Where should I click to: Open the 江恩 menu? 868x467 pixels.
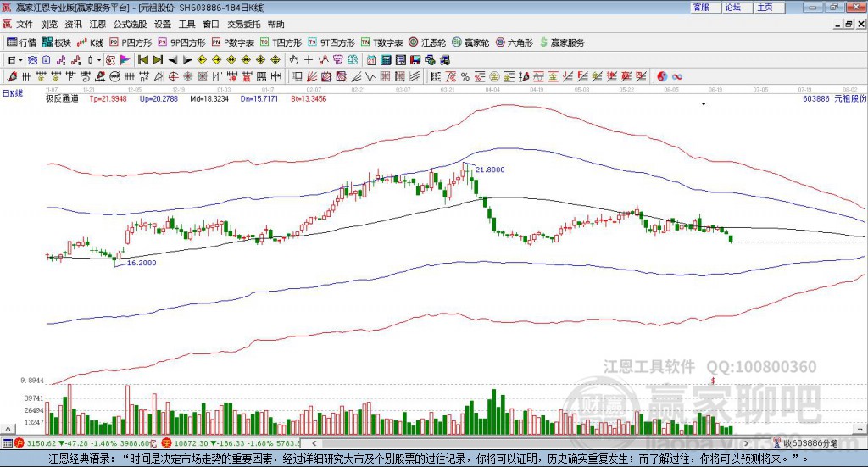(x=97, y=25)
